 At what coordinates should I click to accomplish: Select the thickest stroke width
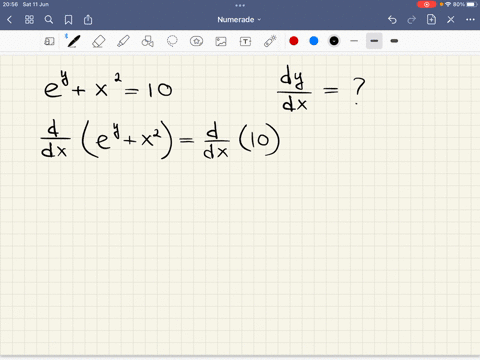click(394, 41)
